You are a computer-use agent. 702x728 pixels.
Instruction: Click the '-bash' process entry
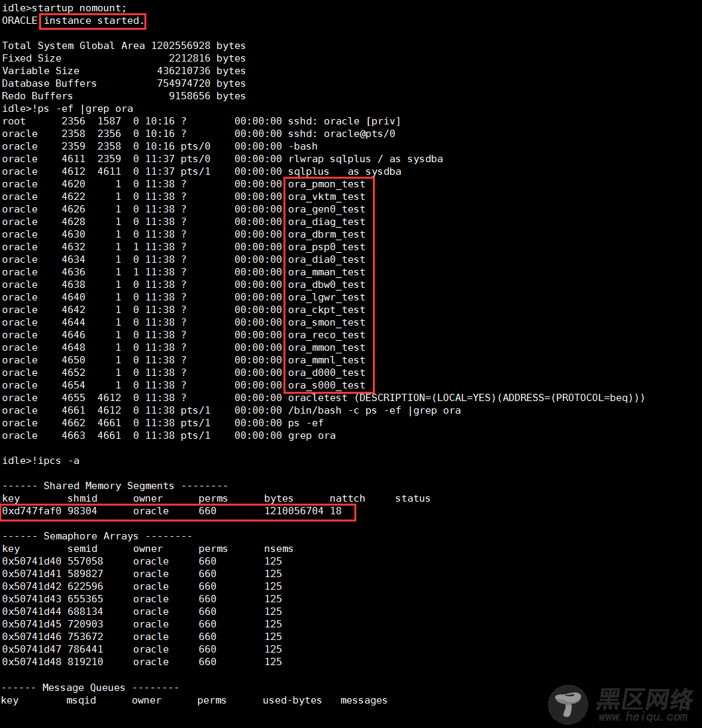click(x=303, y=146)
